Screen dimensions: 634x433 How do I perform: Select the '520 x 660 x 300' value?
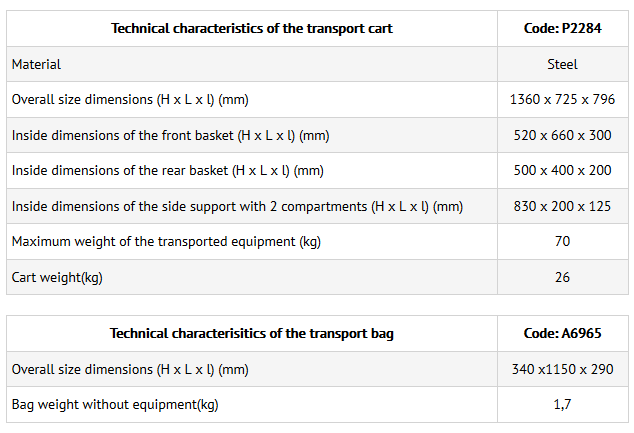562,135
